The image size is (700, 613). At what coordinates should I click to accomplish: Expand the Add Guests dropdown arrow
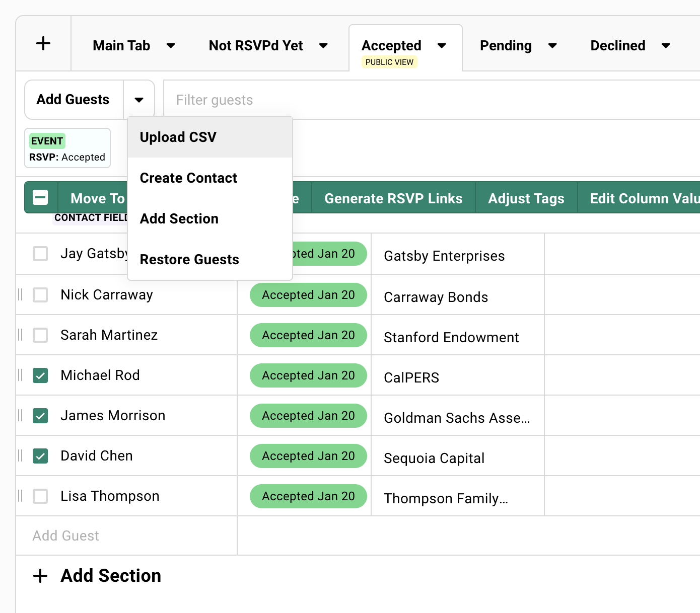tap(139, 99)
